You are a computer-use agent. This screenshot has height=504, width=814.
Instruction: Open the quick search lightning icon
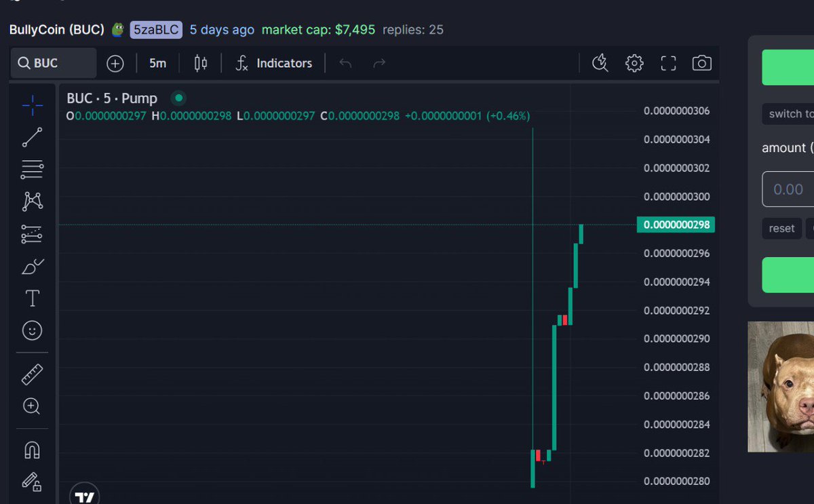click(x=600, y=63)
